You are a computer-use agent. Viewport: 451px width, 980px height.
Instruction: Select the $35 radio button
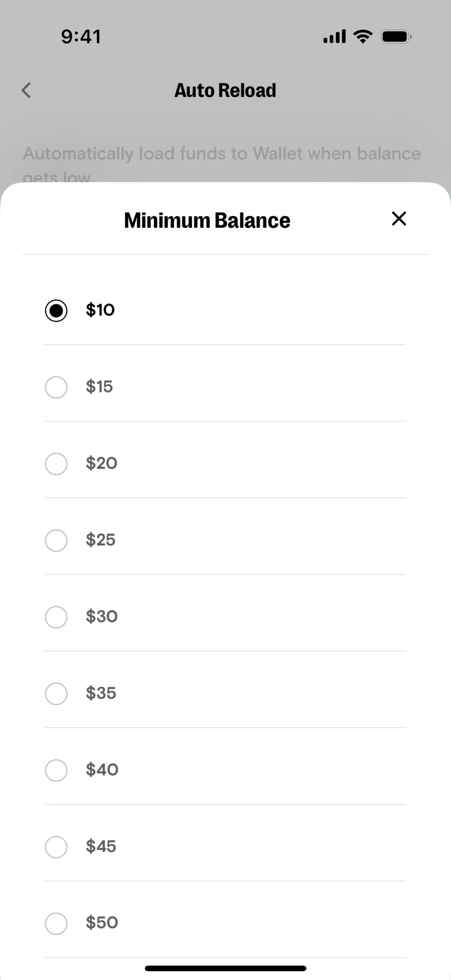(56, 694)
